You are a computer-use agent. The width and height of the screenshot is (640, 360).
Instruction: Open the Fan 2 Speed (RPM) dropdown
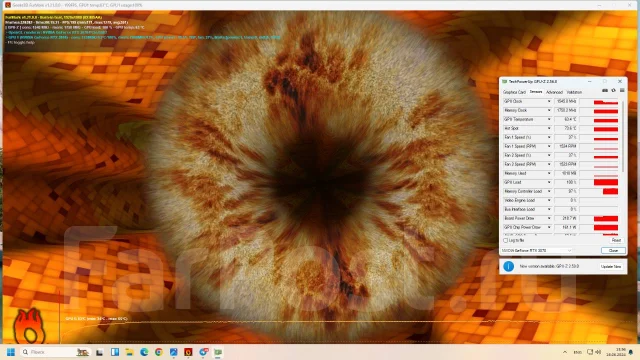tap(549, 164)
